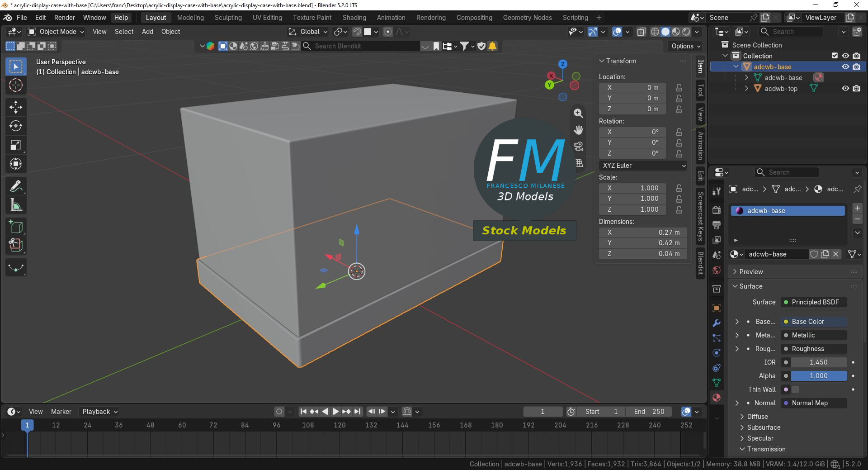Activate the Move tool
This screenshot has width=868, height=470.
16,107
